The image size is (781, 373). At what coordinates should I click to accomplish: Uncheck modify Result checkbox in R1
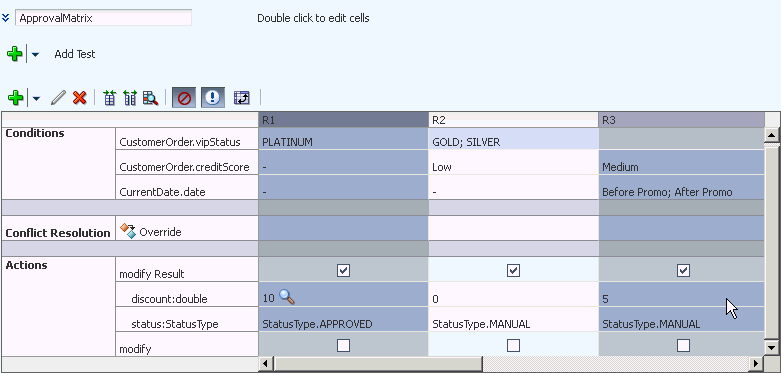pyautogui.click(x=343, y=270)
